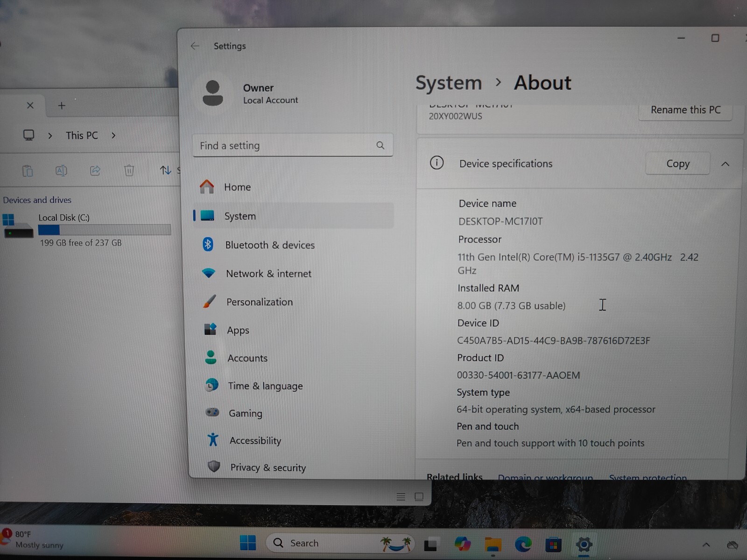Click the Device specifications info icon
The width and height of the screenshot is (747, 560).
437,163
